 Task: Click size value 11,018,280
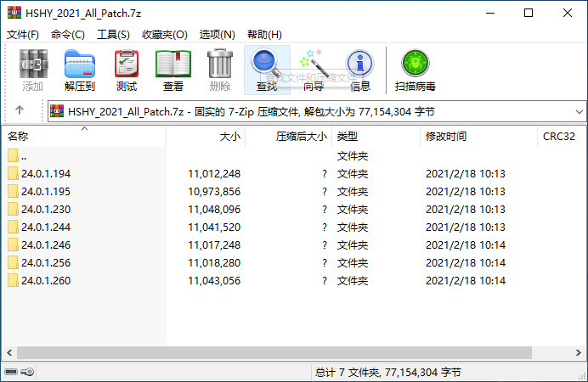pos(214,263)
